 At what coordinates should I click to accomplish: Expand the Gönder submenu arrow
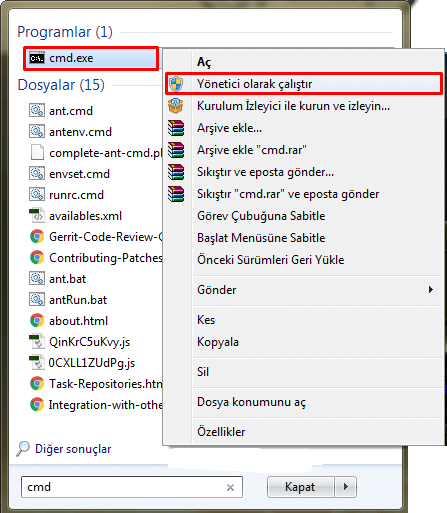[x=431, y=290]
